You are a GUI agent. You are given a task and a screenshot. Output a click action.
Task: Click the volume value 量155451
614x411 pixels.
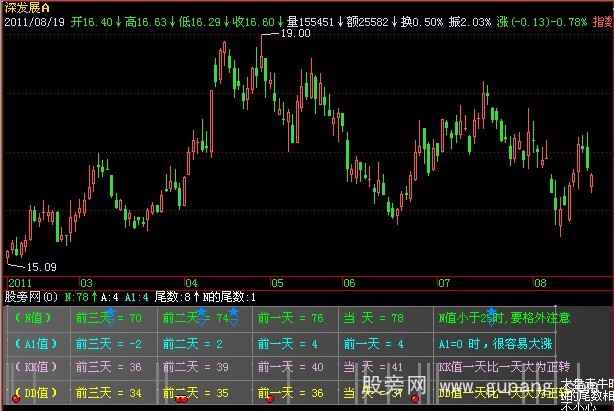tap(310, 22)
